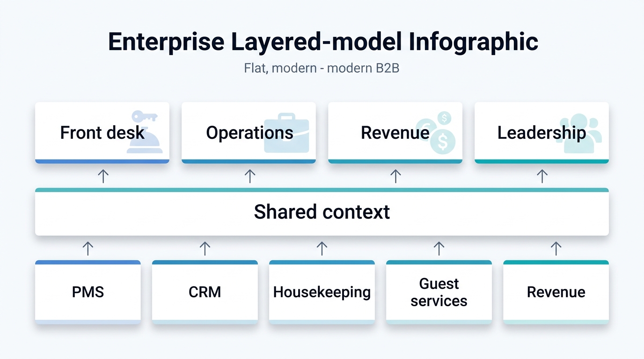644x359 pixels.
Task: Click the dollar coins icon beside top-row Revenue
Action: click(x=436, y=132)
